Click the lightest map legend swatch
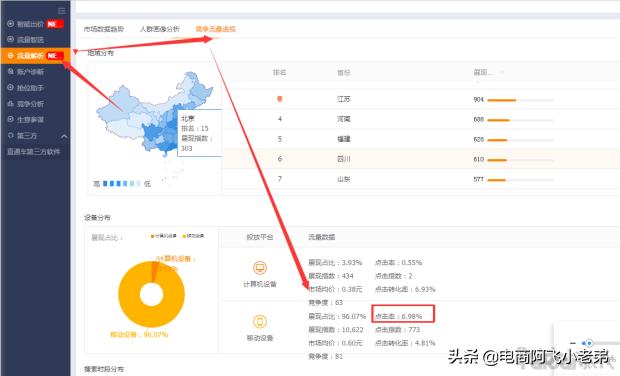Viewport: 620px width, 376px height. (138, 183)
